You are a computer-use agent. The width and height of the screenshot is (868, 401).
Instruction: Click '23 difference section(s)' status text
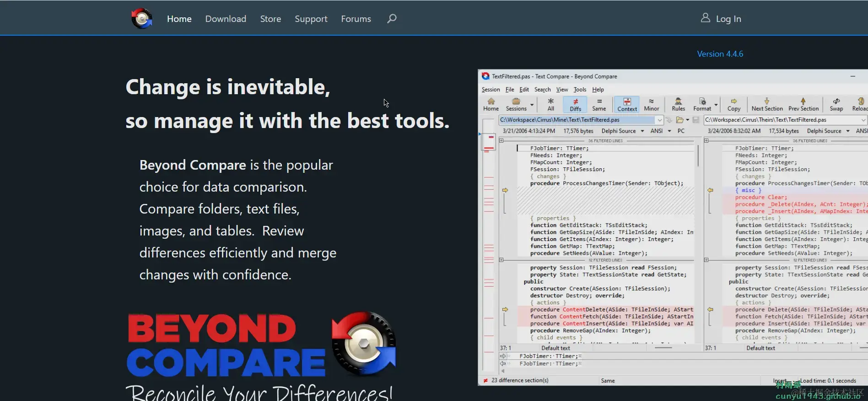coord(520,380)
